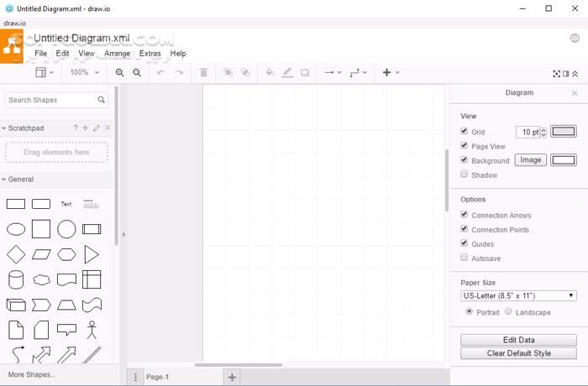Select the Text shape

coord(66,204)
